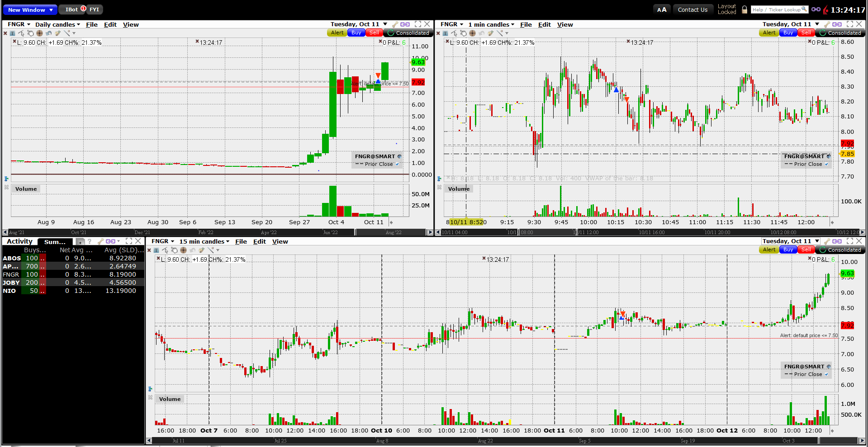
Task: Switch to the Activity tab
Action: (19, 241)
